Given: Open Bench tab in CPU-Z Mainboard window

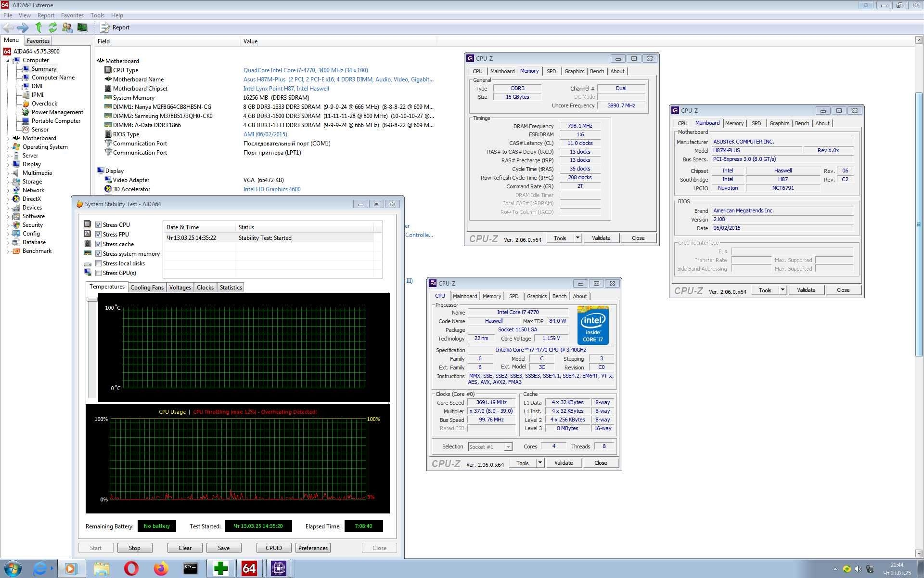Looking at the screenshot, I should tap(802, 123).
